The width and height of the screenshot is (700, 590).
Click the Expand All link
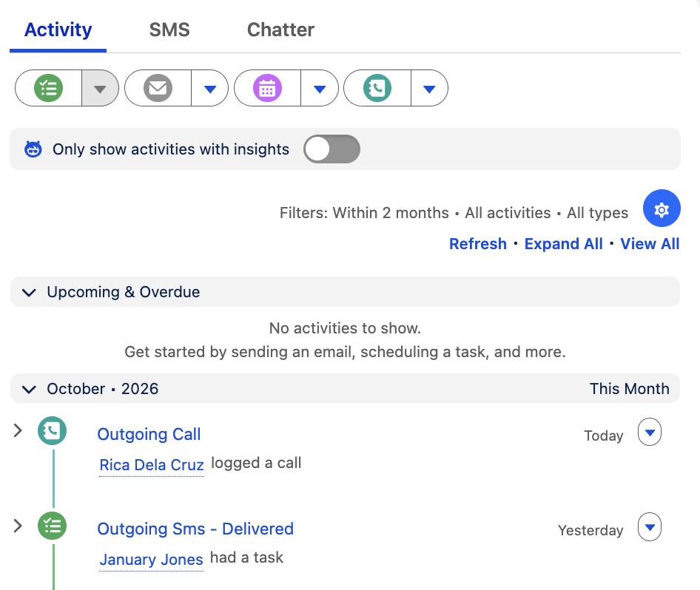tap(563, 244)
